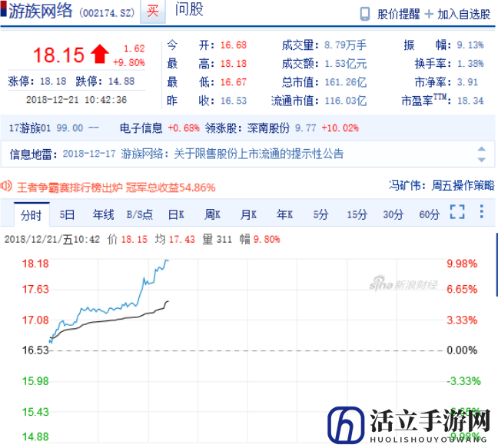
Task: Click the 换手率 value 1.38%
Action: click(x=470, y=64)
